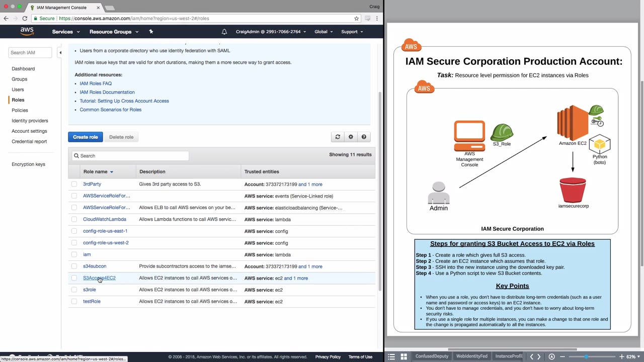Open the IAM Roles FAQ link
This screenshot has width=644, height=362.
(x=96, y=83)
